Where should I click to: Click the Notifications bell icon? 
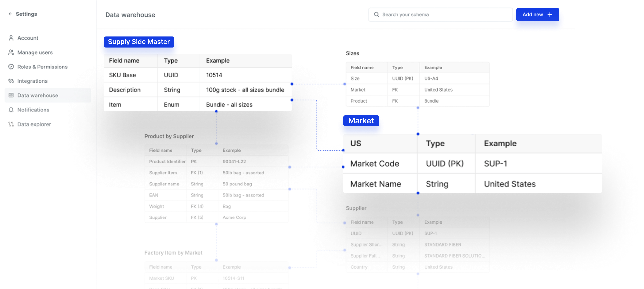(x=11, y=110)
